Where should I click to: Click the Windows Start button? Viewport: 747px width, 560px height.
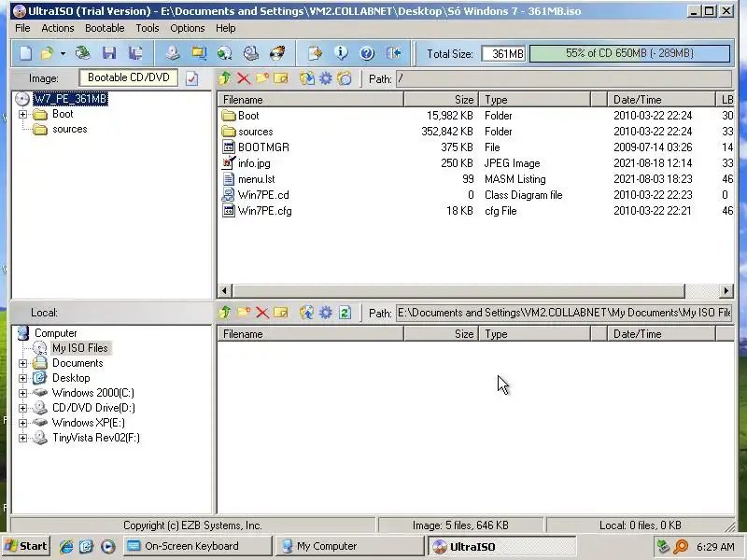coord(27,546)
